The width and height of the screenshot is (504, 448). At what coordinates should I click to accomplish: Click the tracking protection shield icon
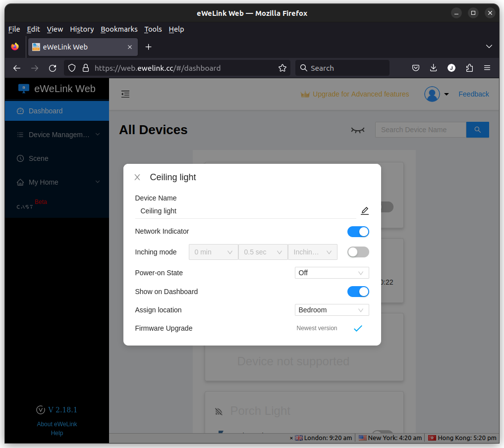(72, 68)
